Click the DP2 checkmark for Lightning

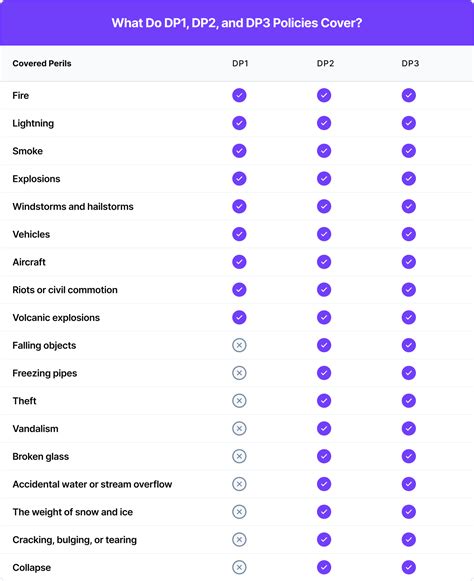324,123
